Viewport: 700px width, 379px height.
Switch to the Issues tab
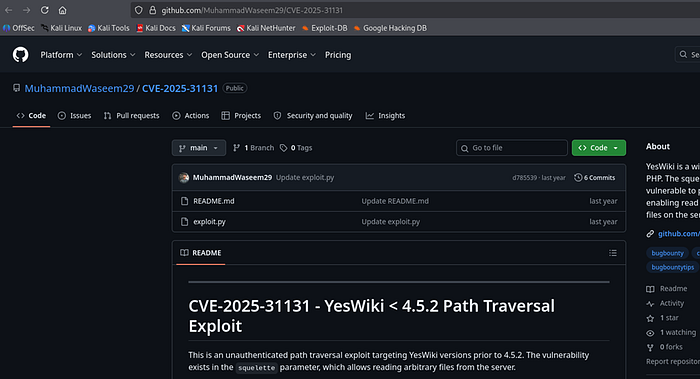coord(74,116)
